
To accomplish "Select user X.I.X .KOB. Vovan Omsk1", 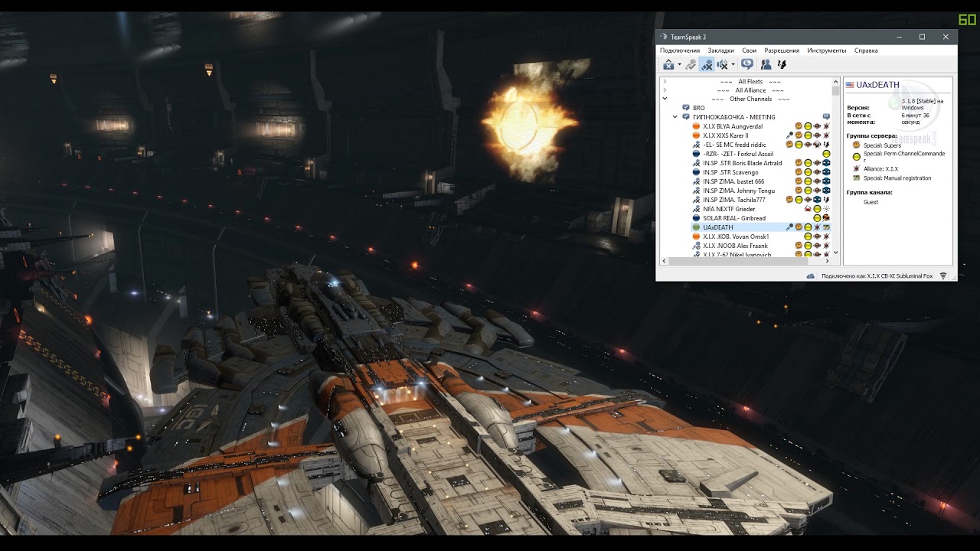I will click(736, 236).
